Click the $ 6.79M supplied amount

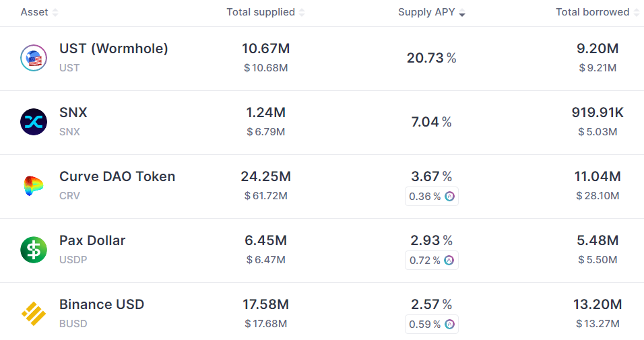click(x=265, y=132)
